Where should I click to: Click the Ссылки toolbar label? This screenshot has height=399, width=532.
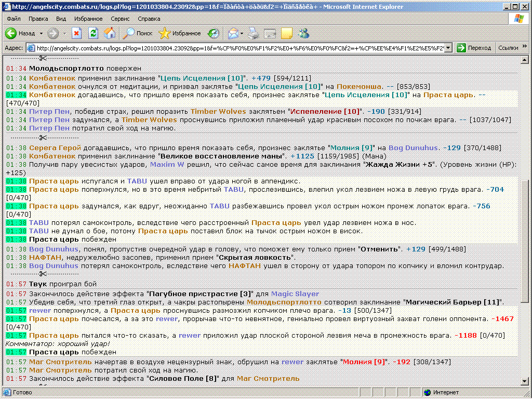click(x=508, y=48)
